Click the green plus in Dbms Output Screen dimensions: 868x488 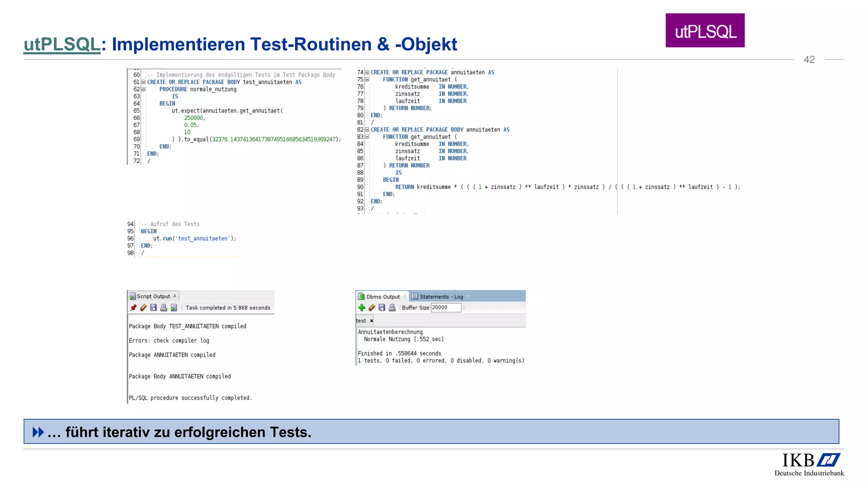coord(362,308)
